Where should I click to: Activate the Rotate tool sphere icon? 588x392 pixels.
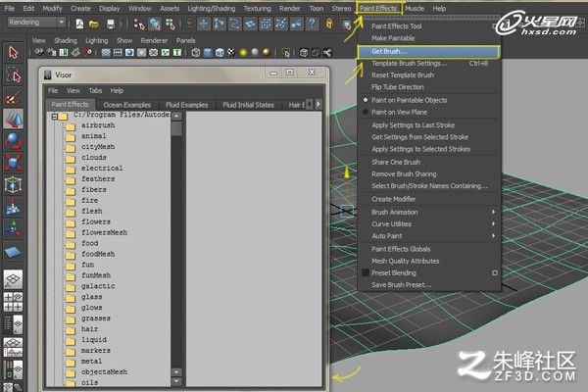tap(13, 141)
